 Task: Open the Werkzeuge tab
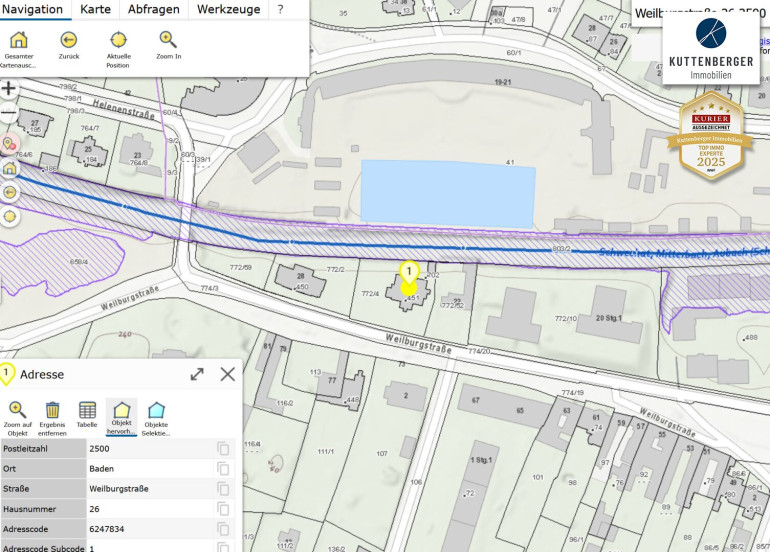pyautogui.click(x=228, y=9)
